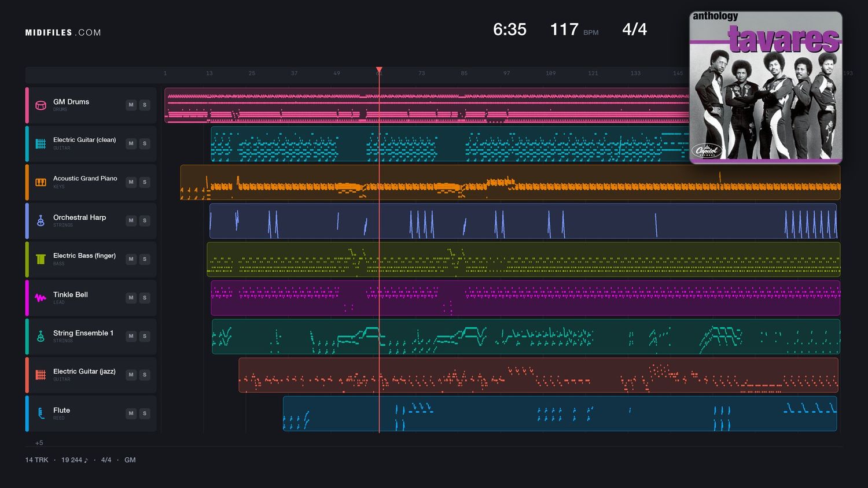The width and height of the screenshot is (868, 488).
Task: Click the GM Drums drum icon
Action: pyautogui.click(x=41, y=105)
